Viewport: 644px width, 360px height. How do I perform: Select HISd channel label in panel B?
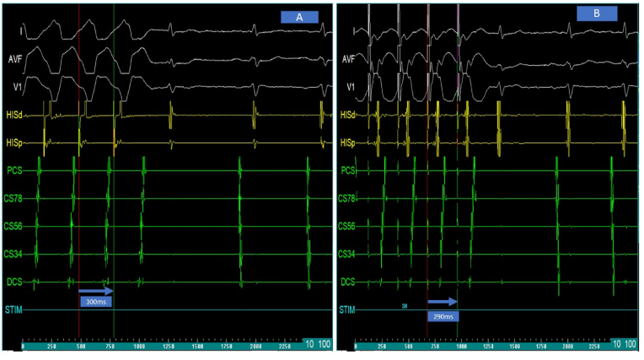[x=348, y=115]
